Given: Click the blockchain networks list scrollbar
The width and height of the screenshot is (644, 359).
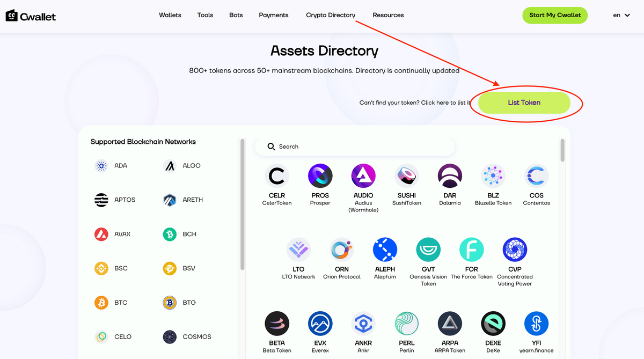Looking at the screenshot, I should point(243,204).
